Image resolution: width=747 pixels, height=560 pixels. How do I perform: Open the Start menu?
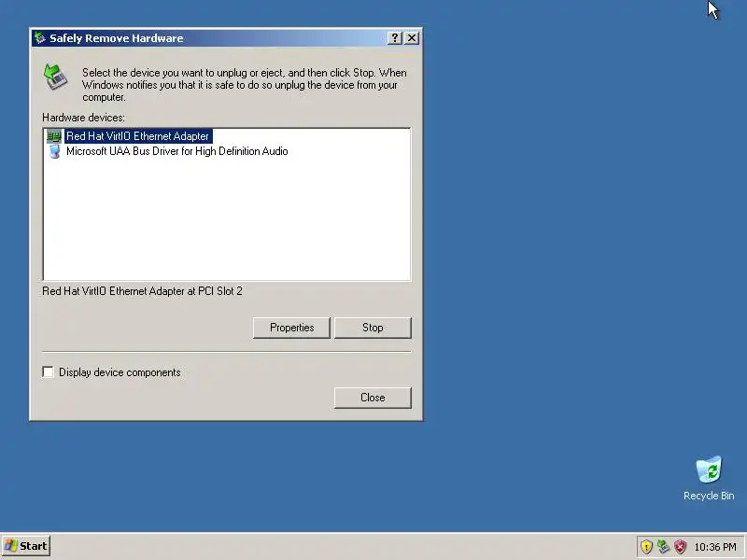[26, 546]
